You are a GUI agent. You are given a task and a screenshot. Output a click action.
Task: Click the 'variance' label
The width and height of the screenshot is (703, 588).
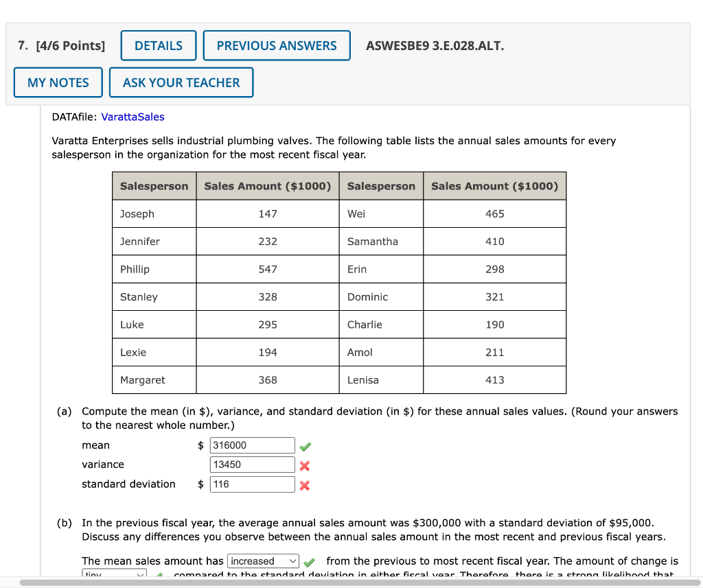point(103,464)
